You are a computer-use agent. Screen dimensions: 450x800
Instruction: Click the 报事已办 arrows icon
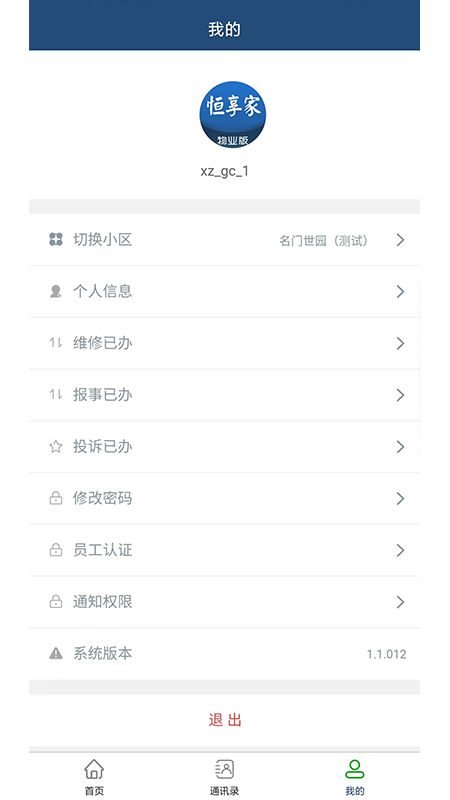[x=56, y=395]
